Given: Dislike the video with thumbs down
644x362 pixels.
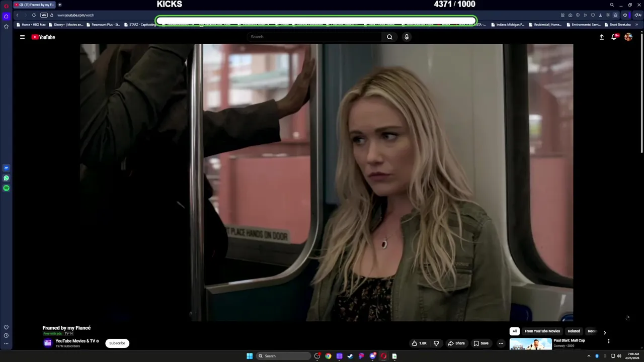Looking at the screenshot, I should tap(436, 343).
